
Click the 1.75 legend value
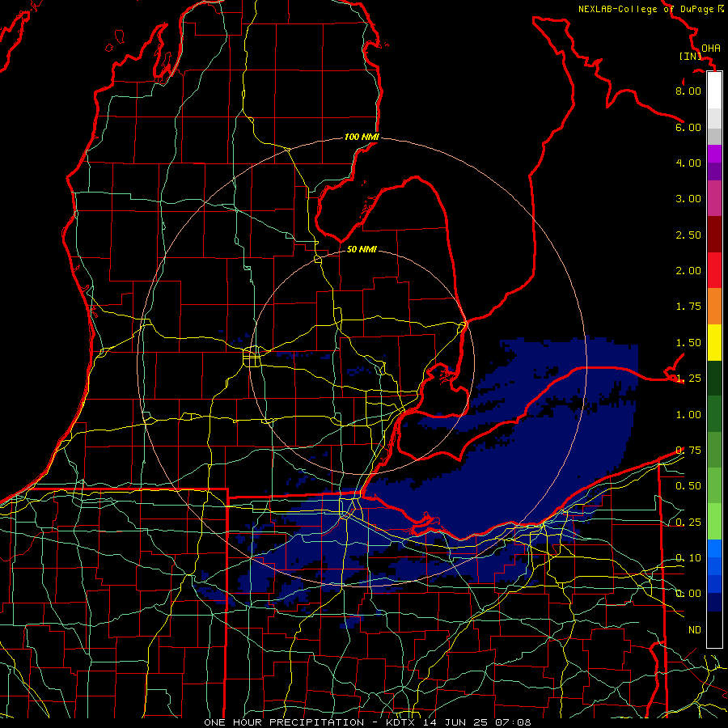[x=688, y=307]
